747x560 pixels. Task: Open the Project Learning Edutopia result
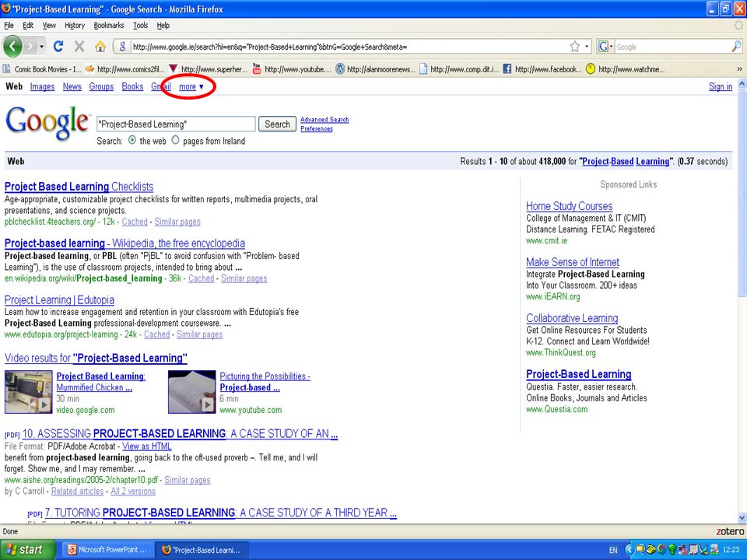(x=60, y=300)
